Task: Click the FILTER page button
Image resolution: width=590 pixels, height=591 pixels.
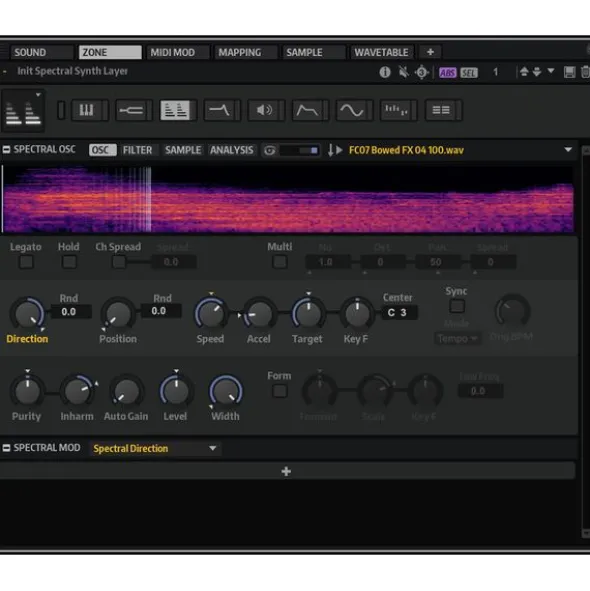Action: pyautogui.click(x=138, y=150)
